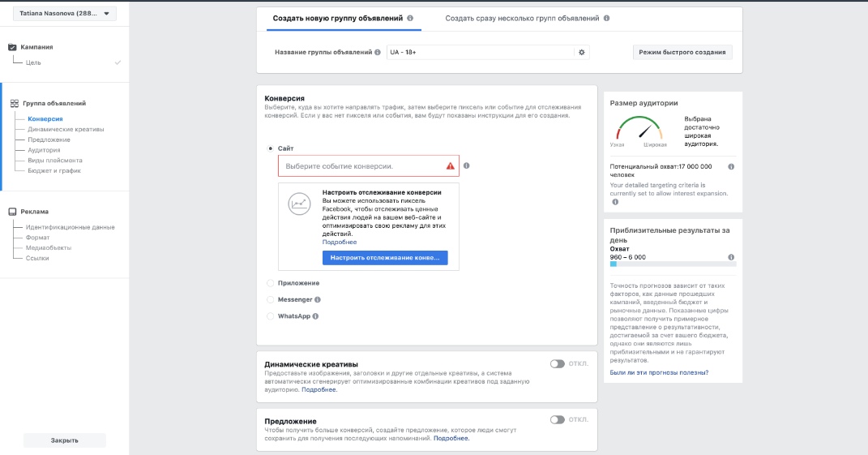Open the Tatiana Nasonova account dropdown

64,13
